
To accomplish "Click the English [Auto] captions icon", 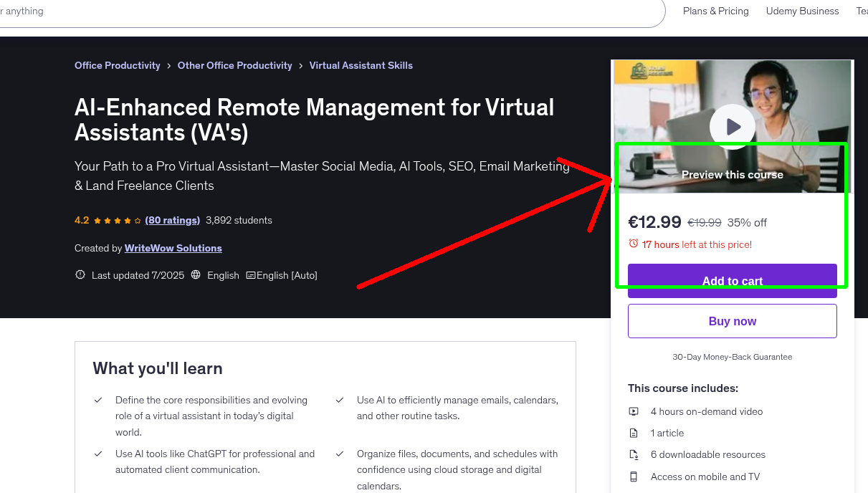I will (252, 274).
